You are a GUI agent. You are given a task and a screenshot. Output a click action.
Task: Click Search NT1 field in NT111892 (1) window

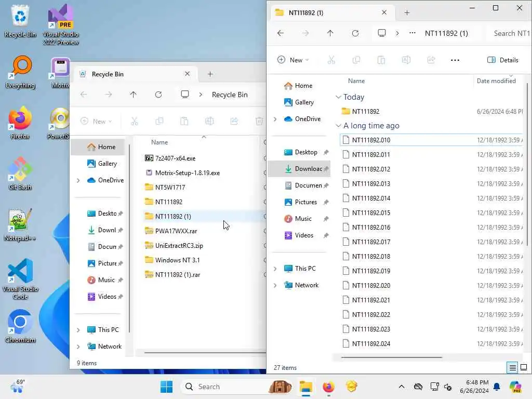pos(510,33)
